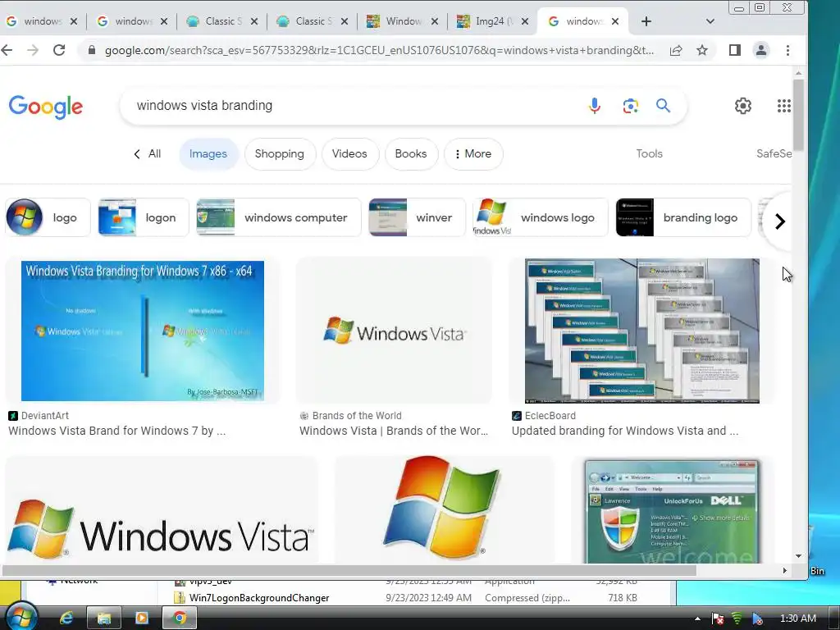Expand the More search filters menu
The image size is (840, 630).
473,153
